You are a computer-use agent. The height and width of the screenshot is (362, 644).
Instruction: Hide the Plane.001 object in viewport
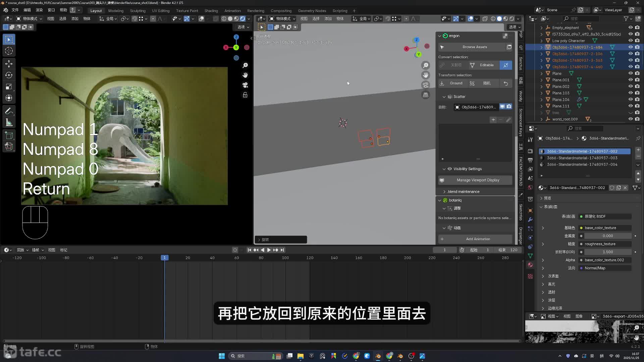point(631,80)
